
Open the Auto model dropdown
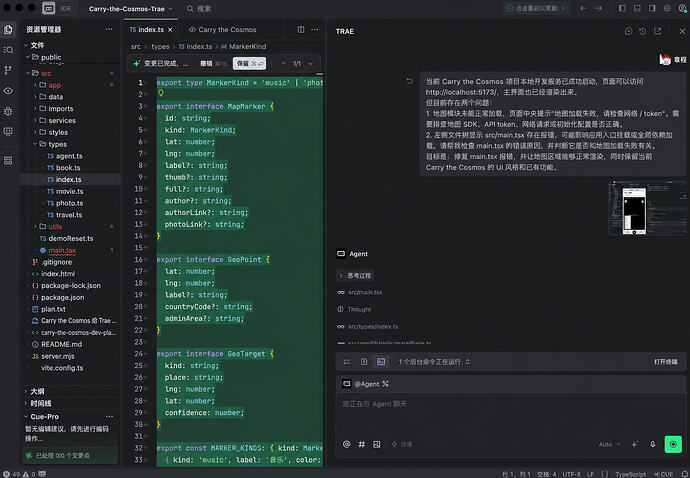[609, 444]
